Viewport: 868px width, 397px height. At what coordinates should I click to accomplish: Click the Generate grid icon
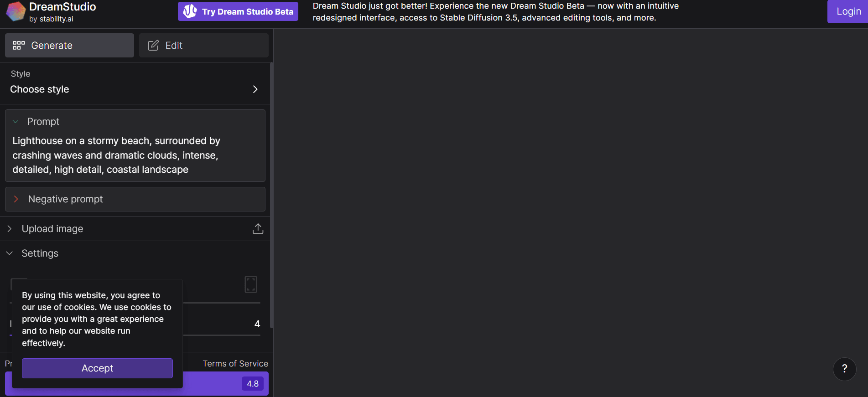click(x=19, y=46)
